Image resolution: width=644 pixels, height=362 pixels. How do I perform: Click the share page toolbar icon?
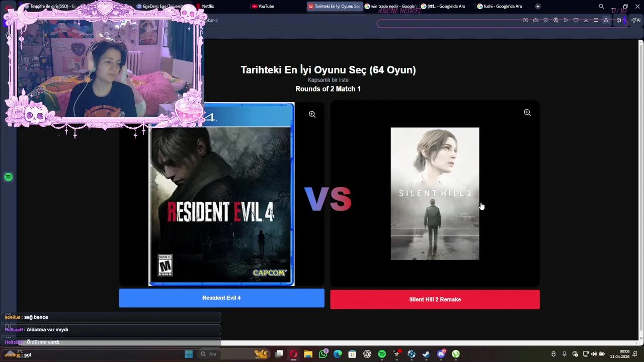[526, 20]
